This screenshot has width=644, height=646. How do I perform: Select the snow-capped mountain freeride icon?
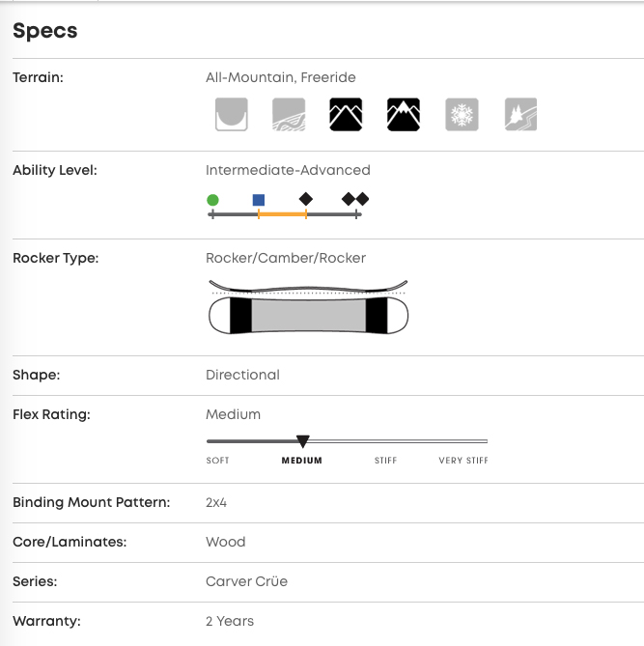tap(404, 115)
